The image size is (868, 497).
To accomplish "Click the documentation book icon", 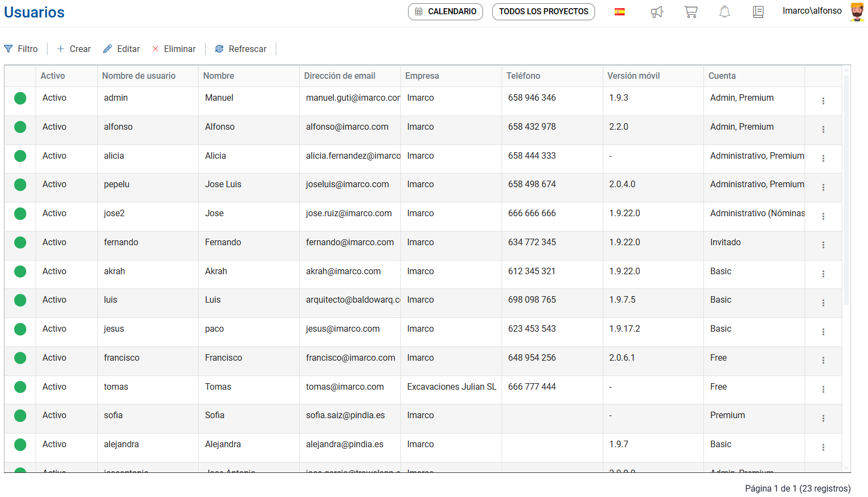I will [758, 12].
